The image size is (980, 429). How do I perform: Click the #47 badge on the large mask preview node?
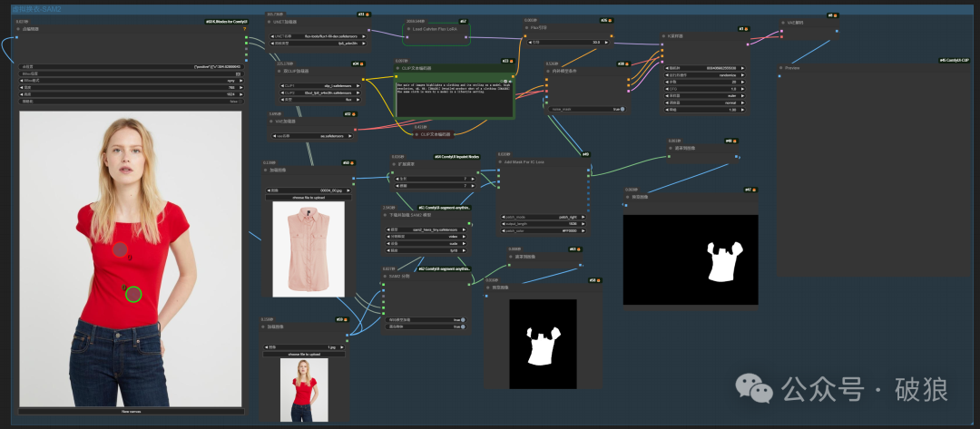750,190
